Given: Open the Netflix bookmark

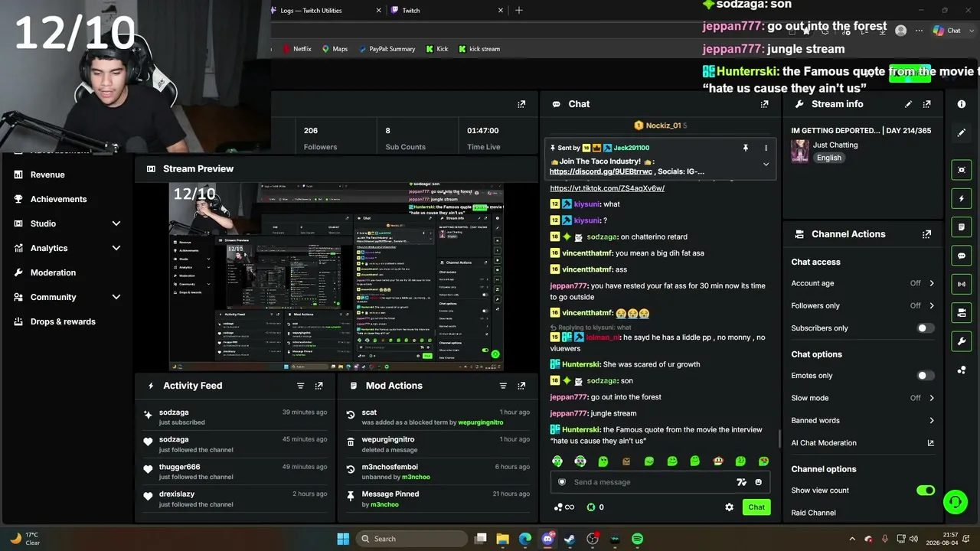Looking at the screenshot, I should pyautogui.click(x=297, y=49).
